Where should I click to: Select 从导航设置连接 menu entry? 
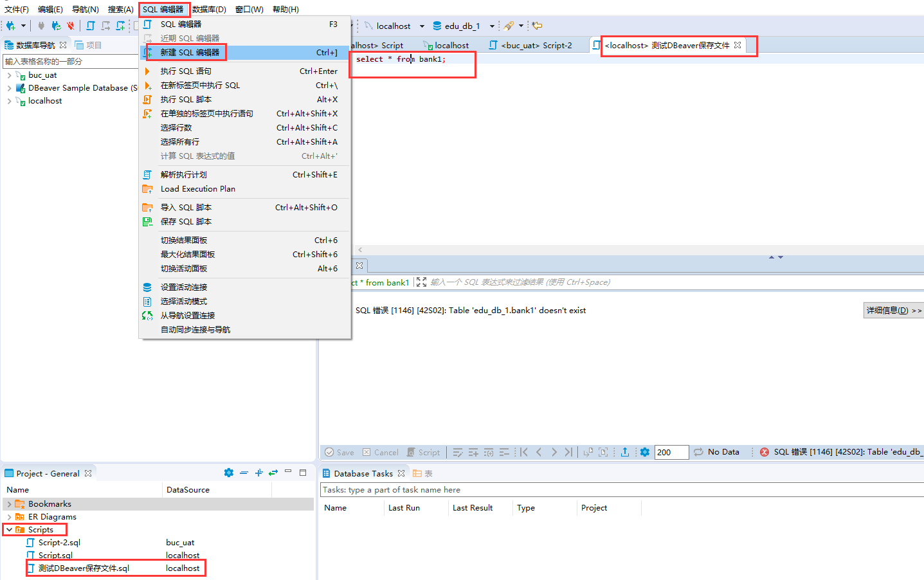point(245,316)
